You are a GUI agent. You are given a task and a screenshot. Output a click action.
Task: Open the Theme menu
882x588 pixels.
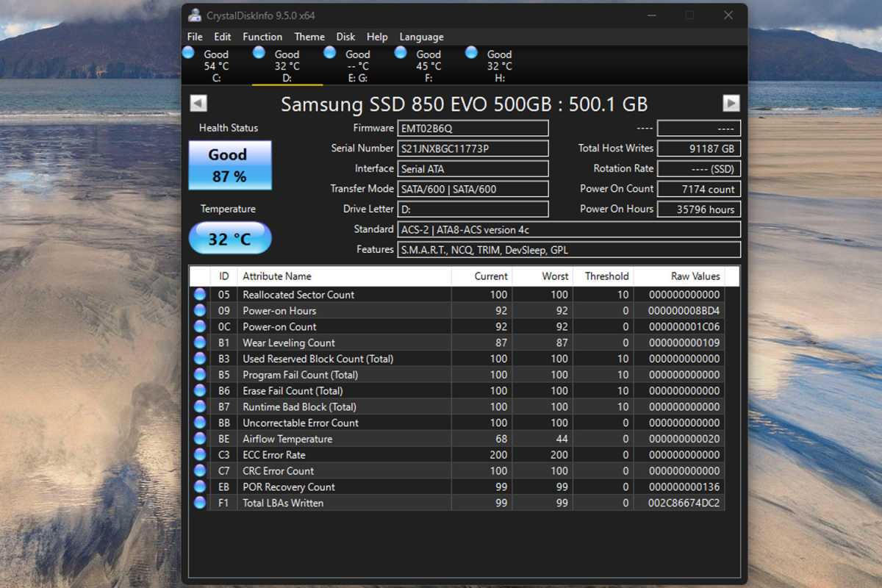click(309, 37)
